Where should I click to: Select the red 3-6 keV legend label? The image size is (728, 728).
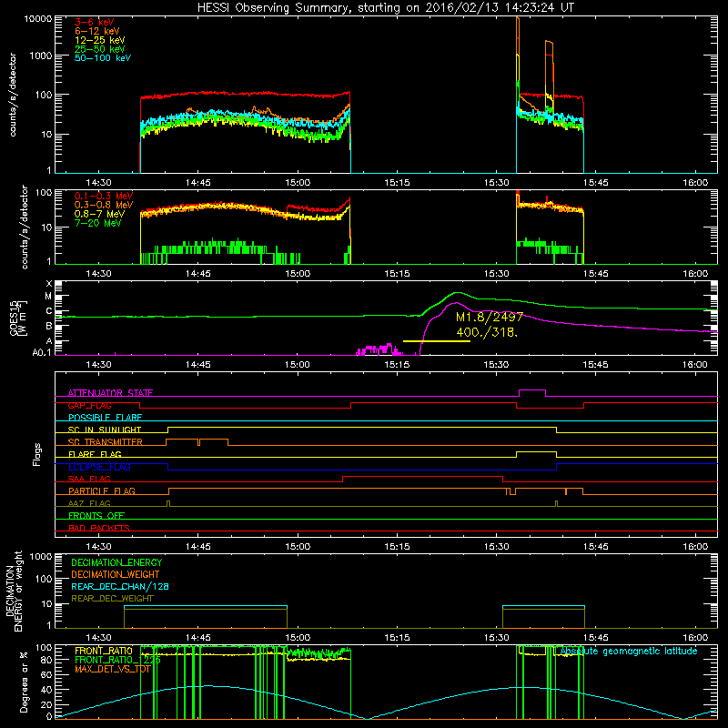click(x=94, y=22)
